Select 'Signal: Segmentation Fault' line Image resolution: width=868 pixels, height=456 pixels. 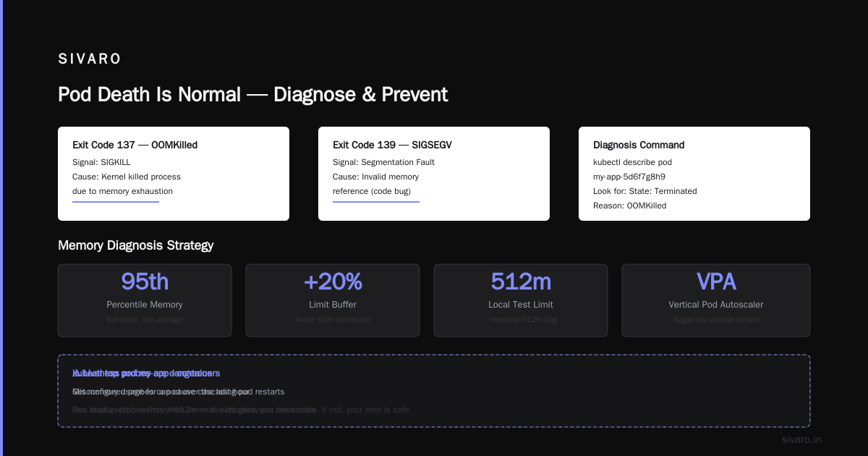383,162
